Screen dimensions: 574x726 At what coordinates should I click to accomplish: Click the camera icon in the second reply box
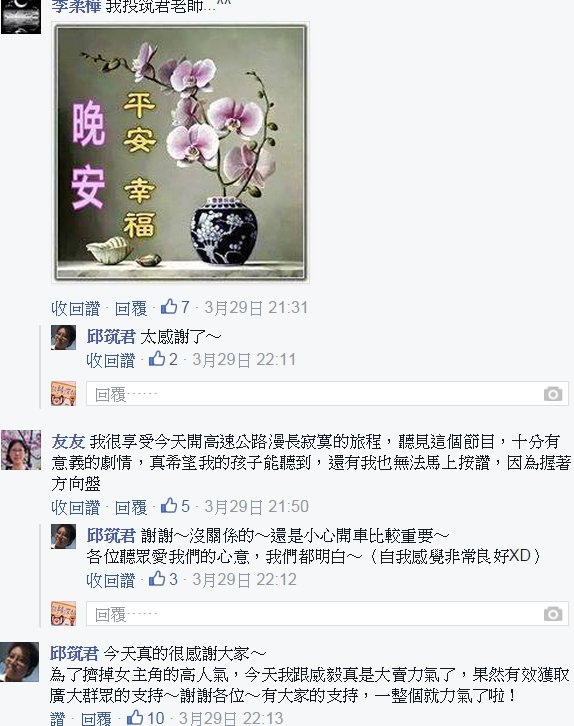[x=553, y=614]
